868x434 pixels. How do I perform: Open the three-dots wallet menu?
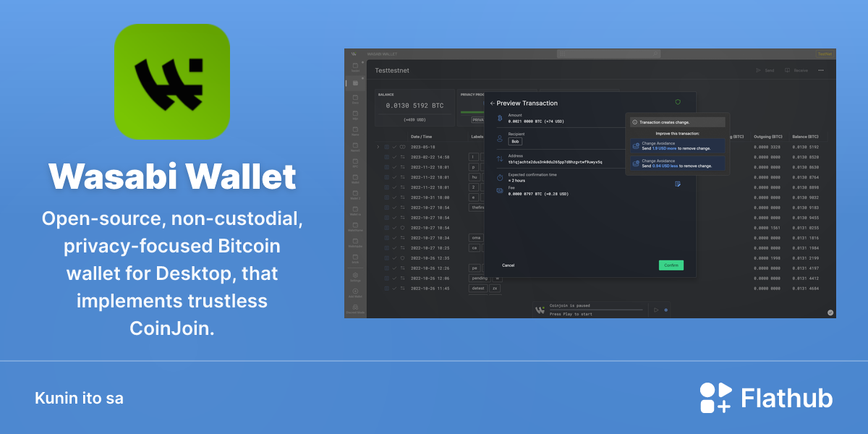click(x=821, y=70)
